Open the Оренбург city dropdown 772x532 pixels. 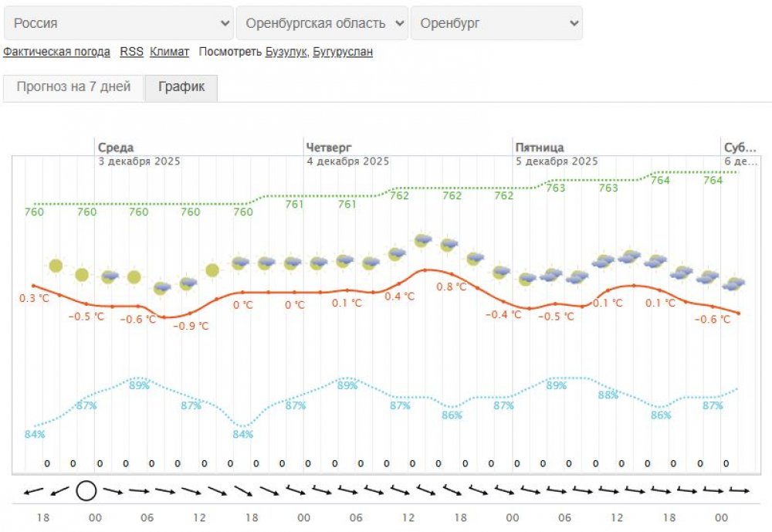point(496,23)
